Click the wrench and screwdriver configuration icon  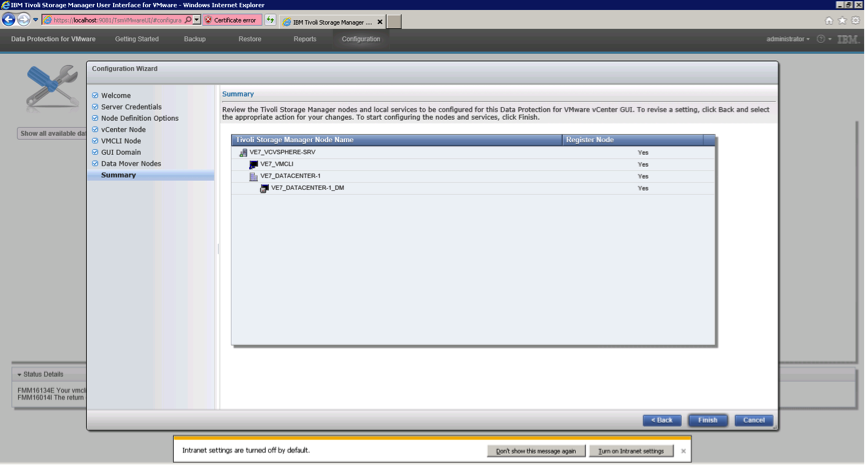pyautogui.click(x=52, y=86)
